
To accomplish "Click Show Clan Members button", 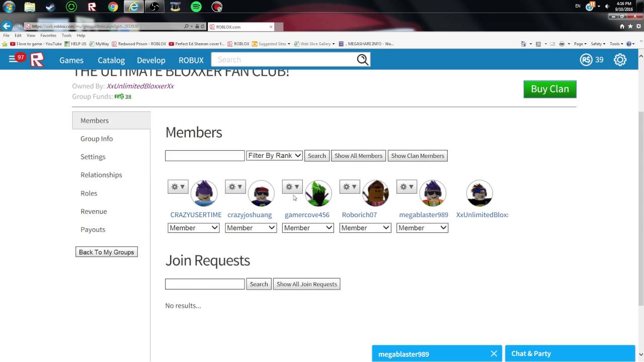I will pos(418,156).
